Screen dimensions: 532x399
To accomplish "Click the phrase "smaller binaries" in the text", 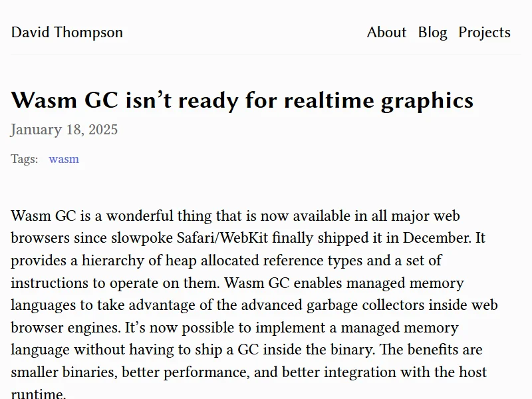I will 63,372.
